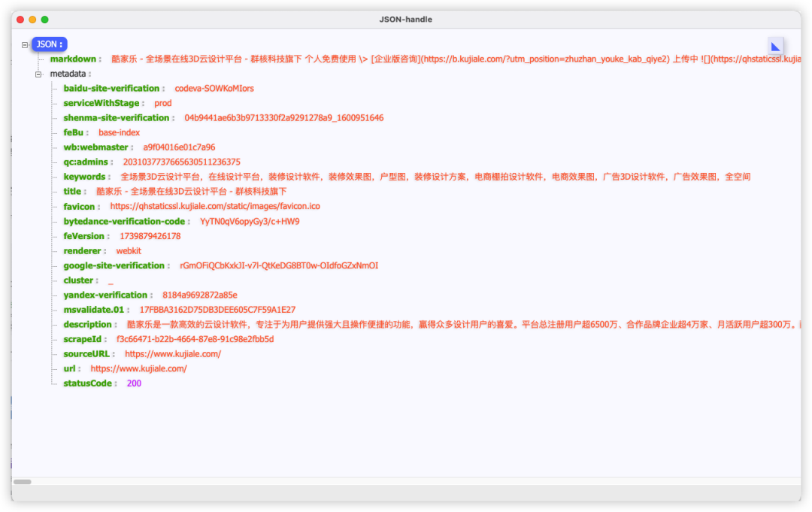Click the cluster key
The width and height of the screenshot is (812, 512).
point(78,280)
